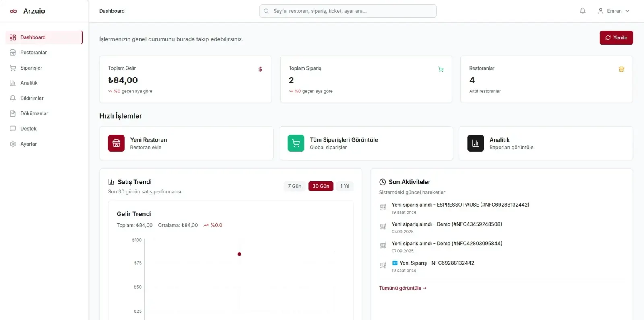This screenshot has height=320, width=644.
Task: Click the Yeni Sipariş - NFC69288132442 activity text
Action: pos(437,263)
